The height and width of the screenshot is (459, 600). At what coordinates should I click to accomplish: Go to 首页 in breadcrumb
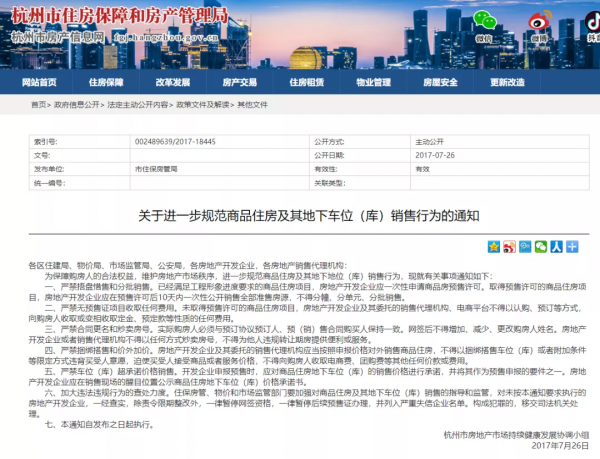point(38,105)
